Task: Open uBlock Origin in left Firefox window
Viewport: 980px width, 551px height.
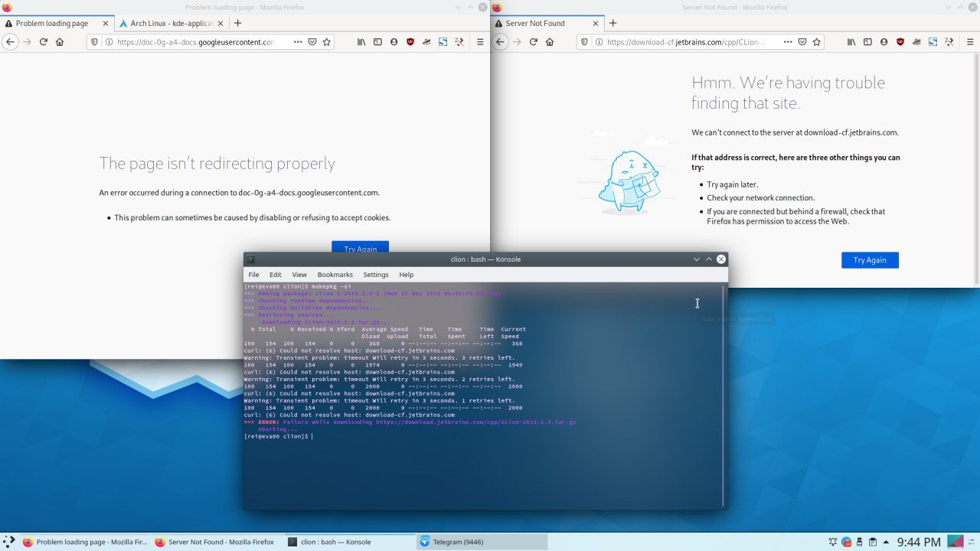Action: point(410,42)
